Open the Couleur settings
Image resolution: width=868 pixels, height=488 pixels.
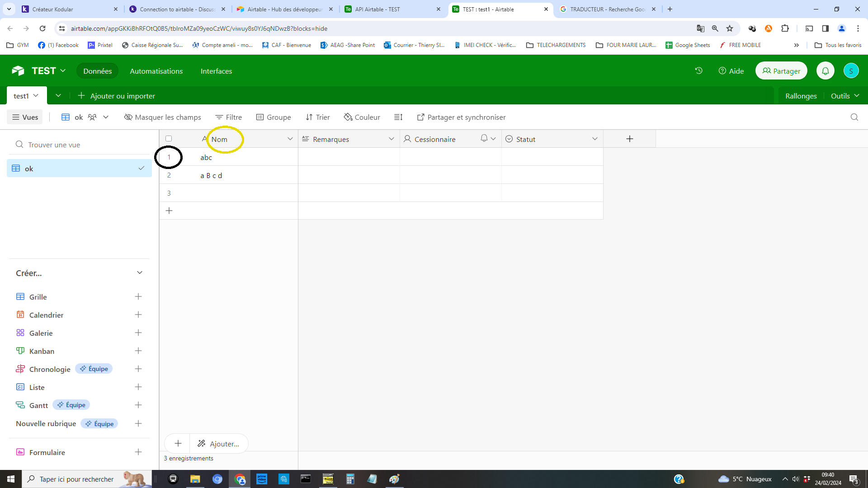pyautogui.click(x=362, y=117)
